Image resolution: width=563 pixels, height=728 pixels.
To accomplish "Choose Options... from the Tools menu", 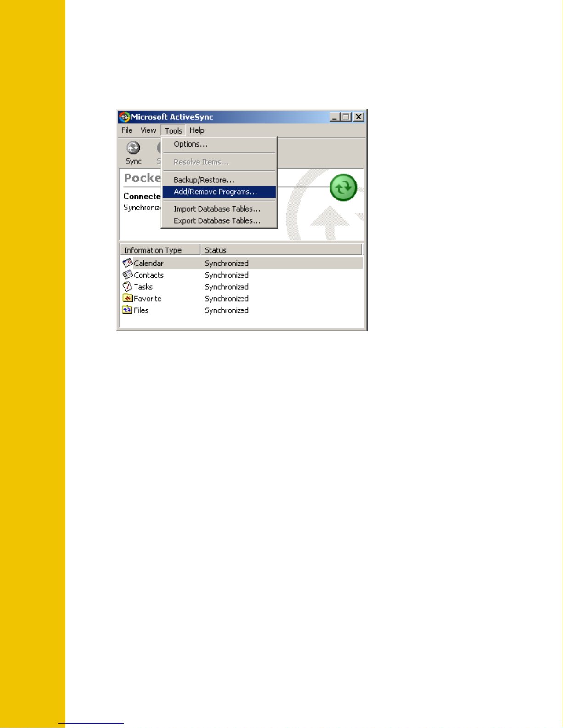I will tap(219, 144).
